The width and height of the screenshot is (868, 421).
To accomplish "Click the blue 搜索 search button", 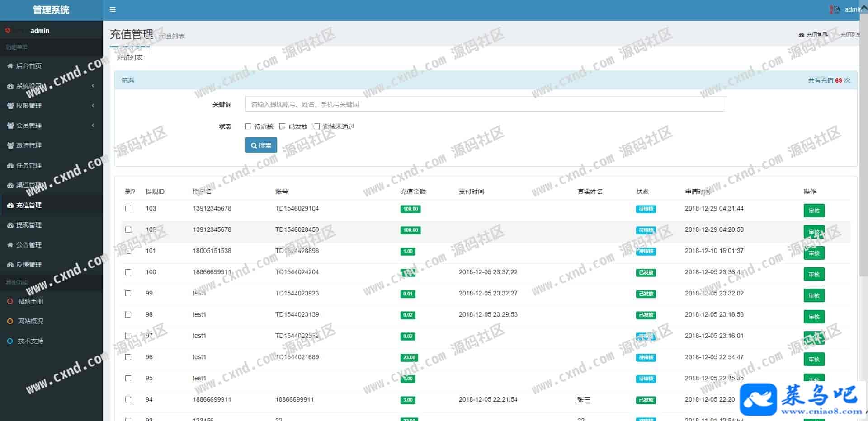I will [x=261, y=145].
